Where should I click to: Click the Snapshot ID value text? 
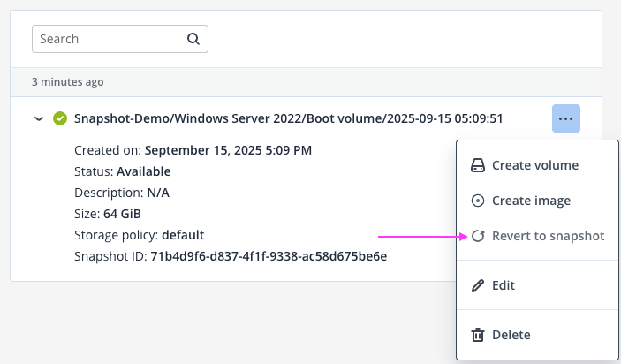tap(269, 256)
